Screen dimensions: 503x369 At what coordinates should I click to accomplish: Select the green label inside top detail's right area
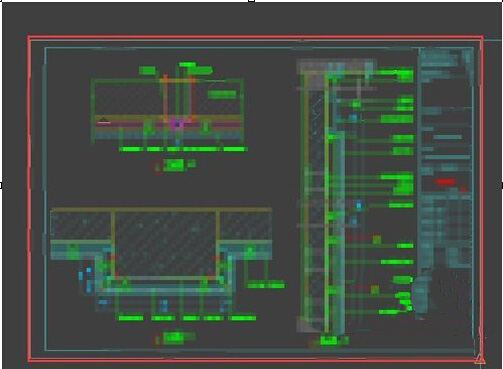pos(222,95)
